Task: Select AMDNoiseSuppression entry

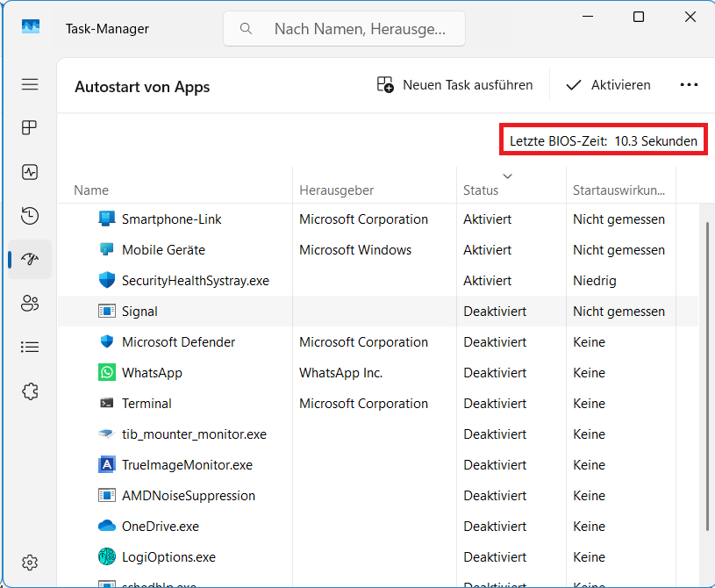Action: click(189, 495)
